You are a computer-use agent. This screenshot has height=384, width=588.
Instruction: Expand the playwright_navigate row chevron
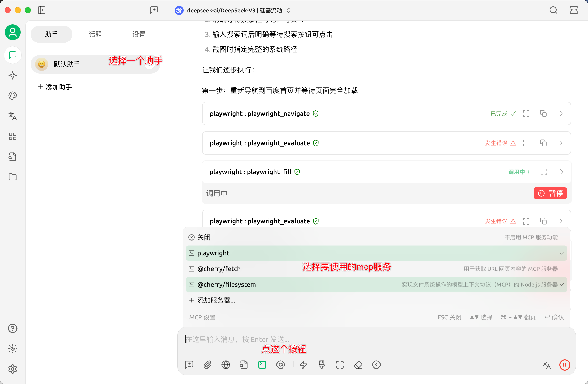pyautogui.click(x=561, y=114)
